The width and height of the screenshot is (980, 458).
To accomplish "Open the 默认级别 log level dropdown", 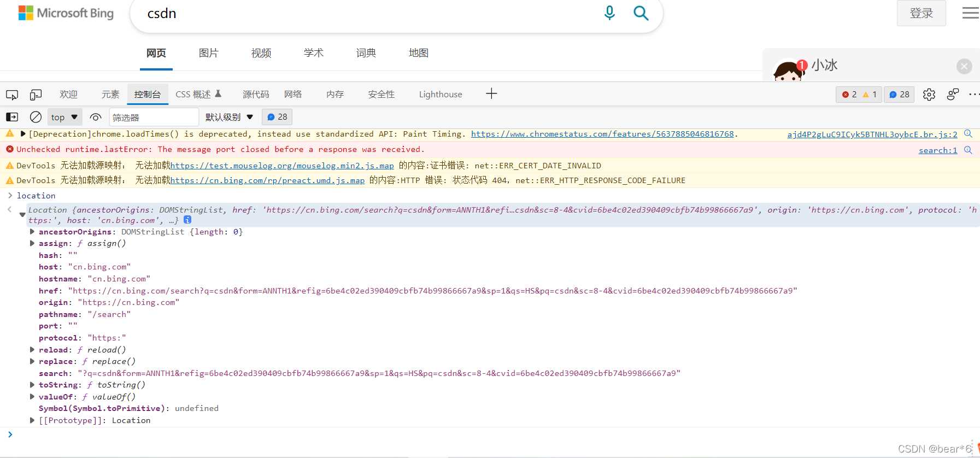I will pyautogui.click(x=229, y=117).
